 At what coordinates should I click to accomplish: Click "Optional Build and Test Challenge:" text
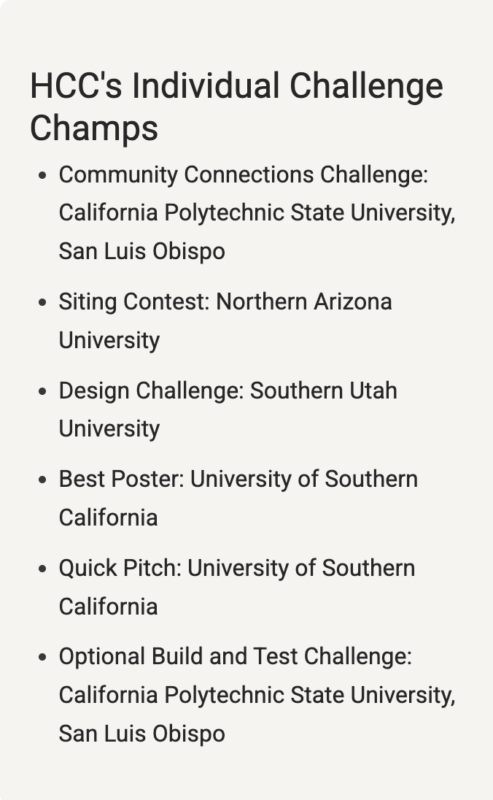235,657
